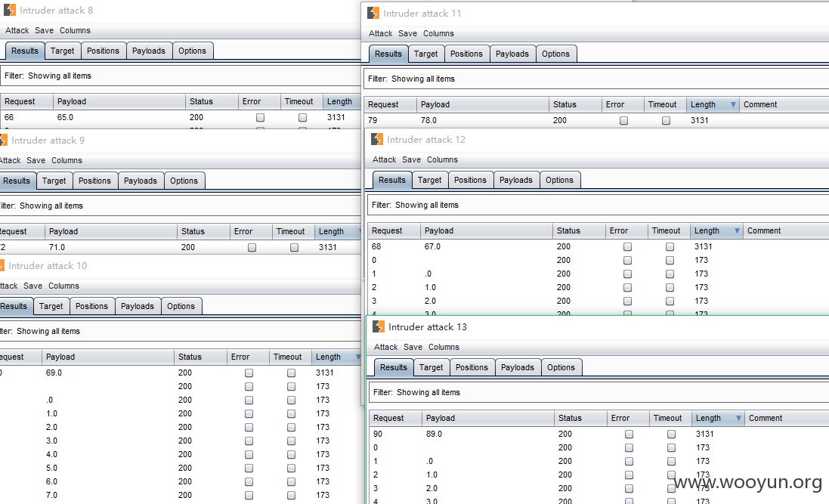Click Comment column header in Intruder attack 12

pos(786,231)
